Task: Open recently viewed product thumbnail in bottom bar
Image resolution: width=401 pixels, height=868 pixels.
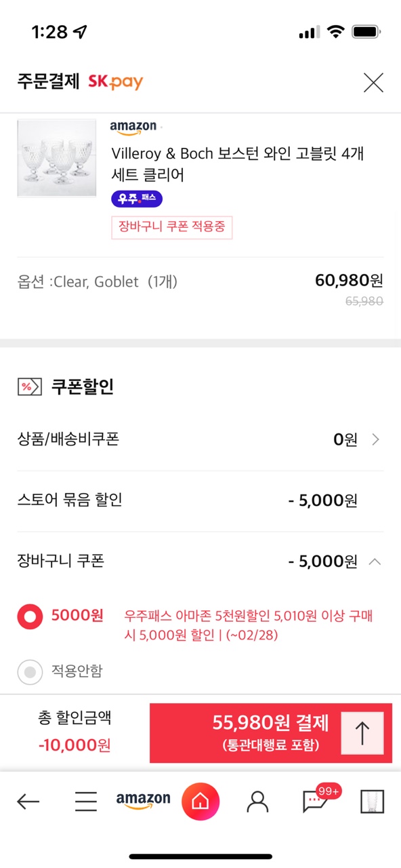Action: click(372, 802)
